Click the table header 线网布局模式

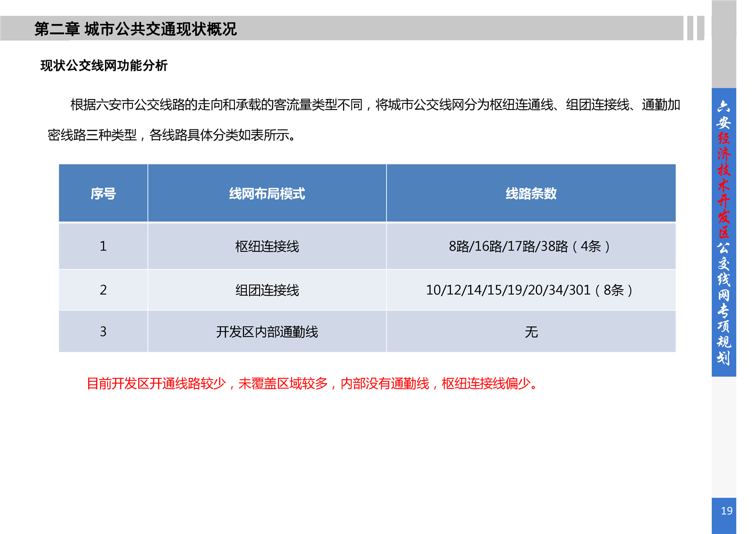coord(267,193)
